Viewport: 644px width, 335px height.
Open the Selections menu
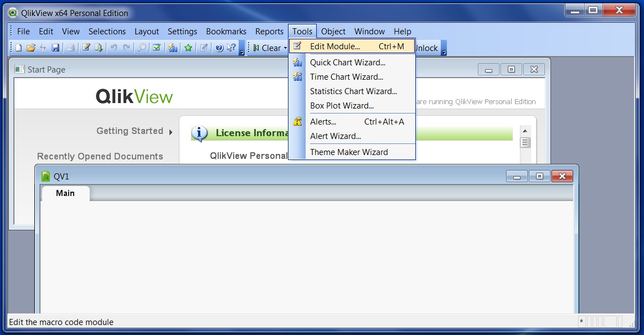point(107,31)
